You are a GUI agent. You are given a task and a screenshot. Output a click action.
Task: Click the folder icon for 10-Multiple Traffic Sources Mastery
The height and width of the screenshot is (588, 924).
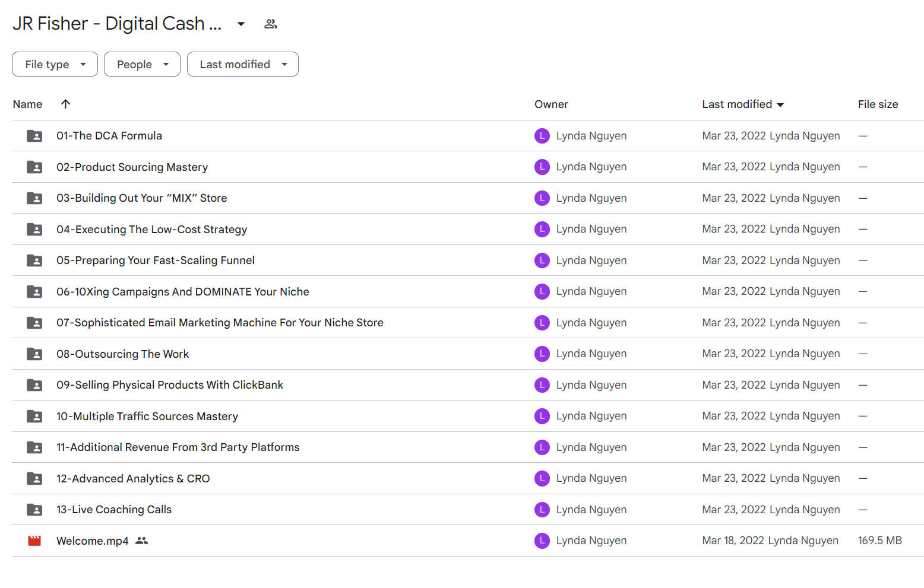(34, 417)
